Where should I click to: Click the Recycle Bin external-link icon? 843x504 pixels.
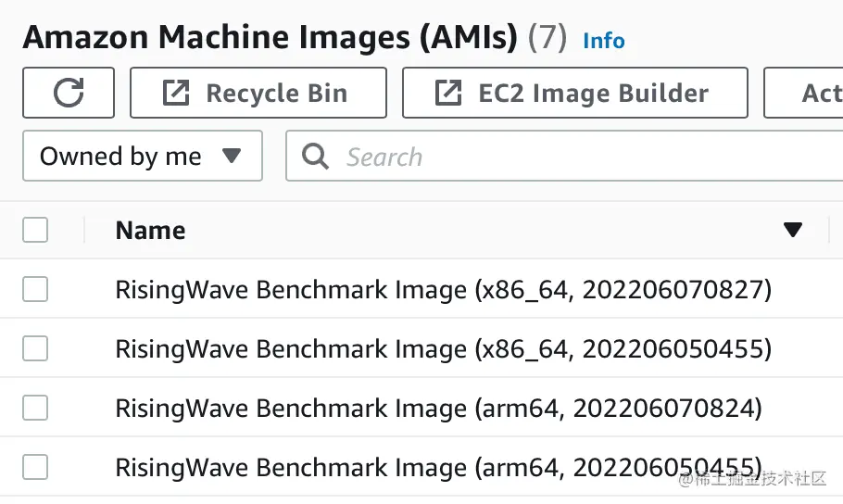pos(174,93)
